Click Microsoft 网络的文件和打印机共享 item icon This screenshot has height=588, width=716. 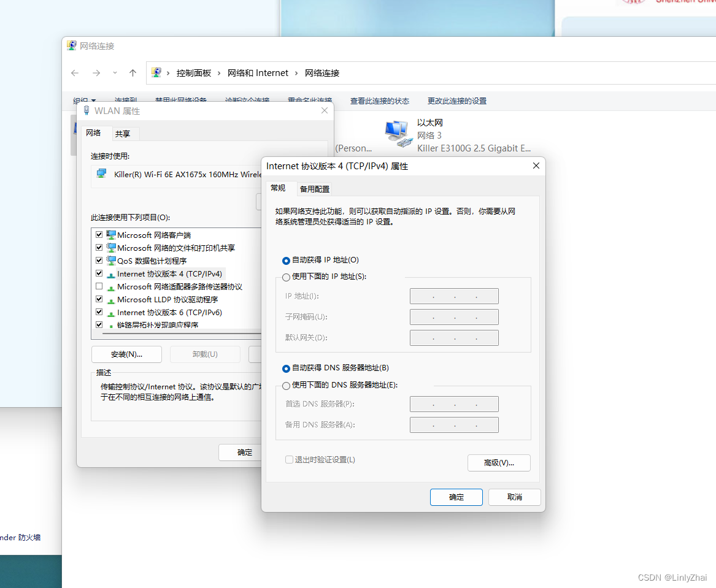(x=111, y=247)
